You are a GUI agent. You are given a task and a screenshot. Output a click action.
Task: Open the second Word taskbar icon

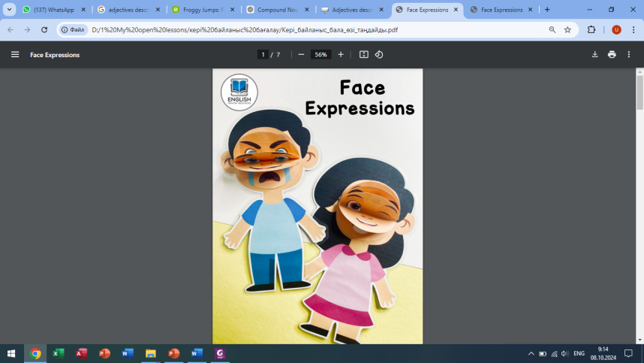197,353
